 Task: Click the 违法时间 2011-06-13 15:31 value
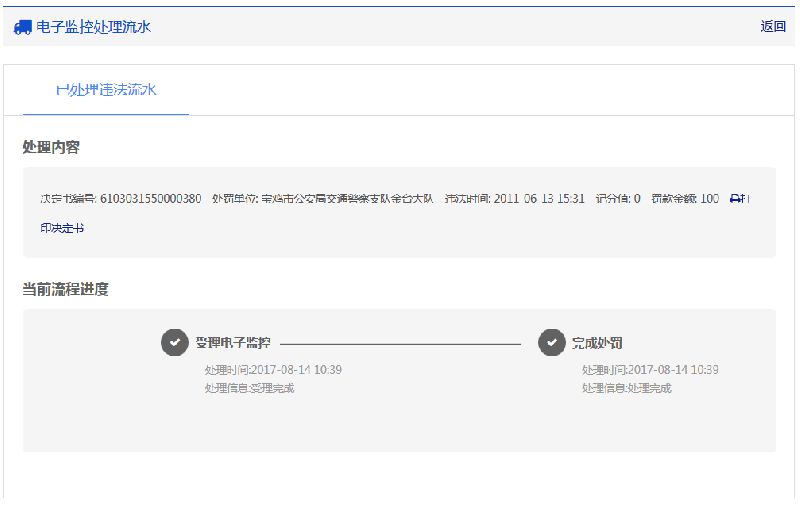[515, 199]
